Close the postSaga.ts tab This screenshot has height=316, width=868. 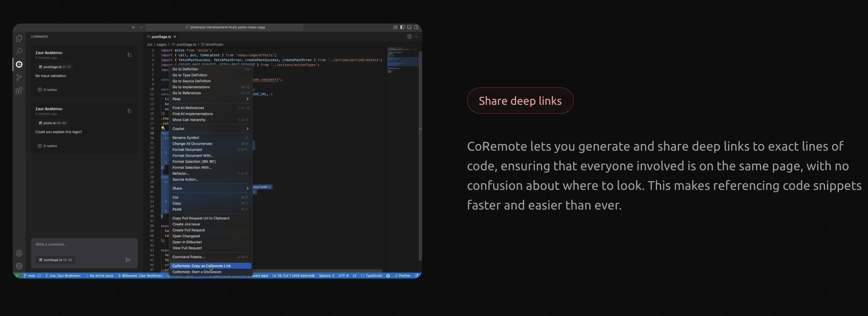(x=175, y=36)
